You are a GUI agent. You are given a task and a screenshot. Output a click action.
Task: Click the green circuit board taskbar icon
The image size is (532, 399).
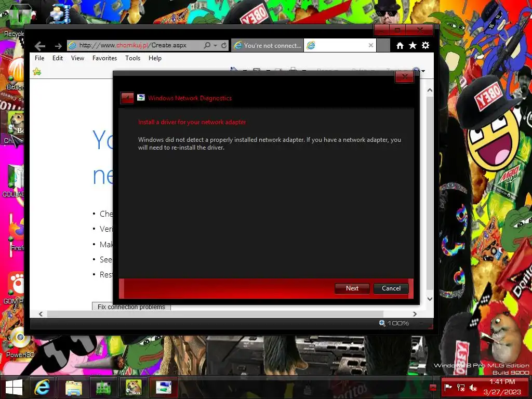click(103, 388)
